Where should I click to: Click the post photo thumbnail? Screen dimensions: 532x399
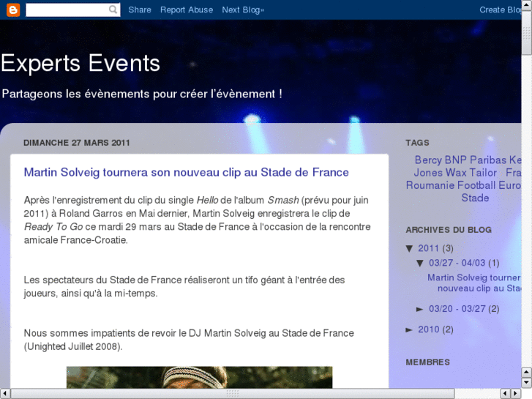(x=200, y=377)
